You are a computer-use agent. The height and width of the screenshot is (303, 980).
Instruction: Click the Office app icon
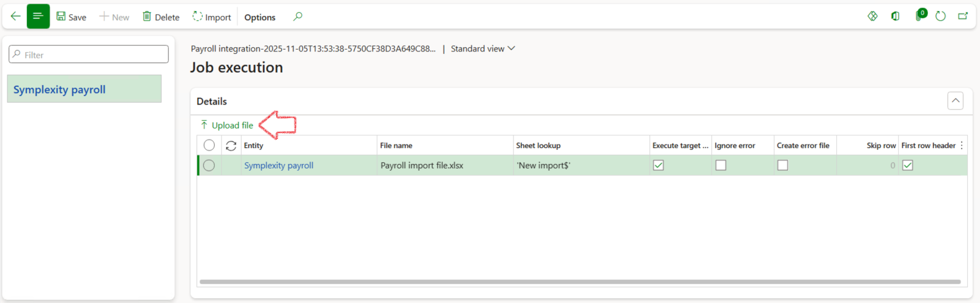(896, 16)
